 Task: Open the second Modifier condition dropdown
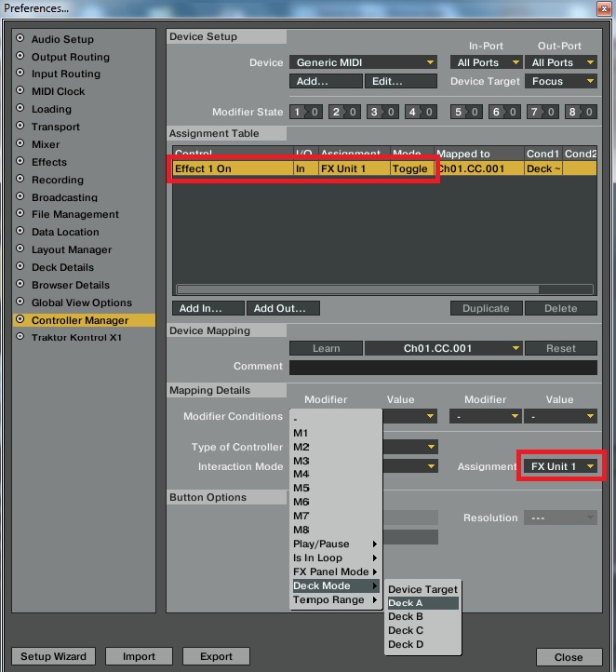tap(486, 416)
